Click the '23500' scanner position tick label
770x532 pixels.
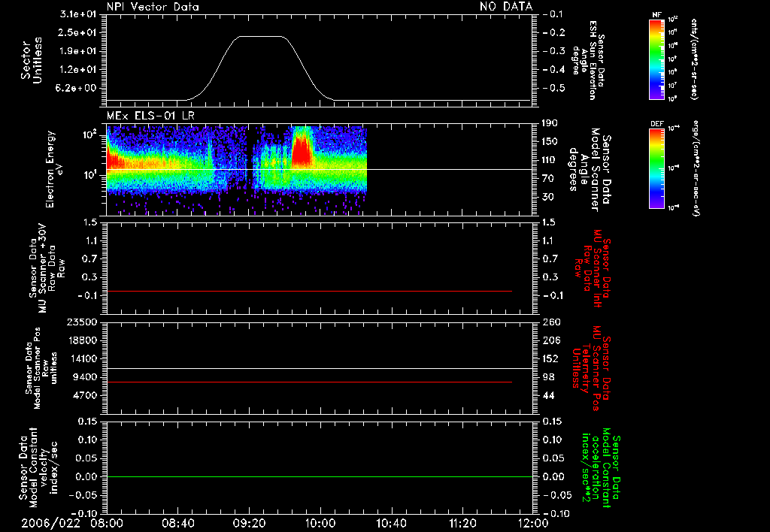point(81,322)
